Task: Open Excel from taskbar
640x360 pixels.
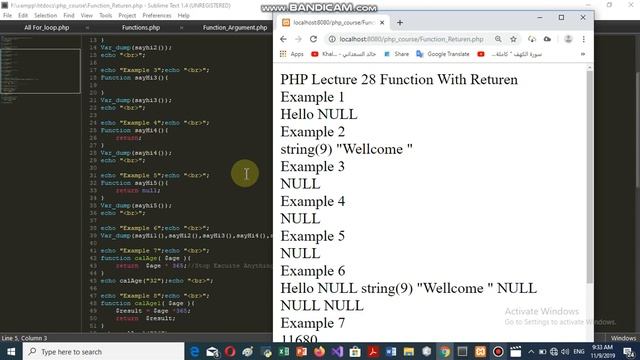Action: (x=284, y=351)
